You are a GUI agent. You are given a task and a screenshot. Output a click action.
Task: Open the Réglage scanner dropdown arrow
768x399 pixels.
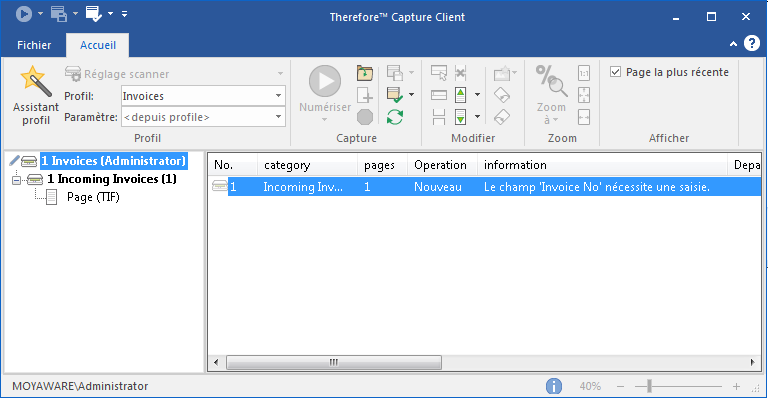(x=280, y=74)
